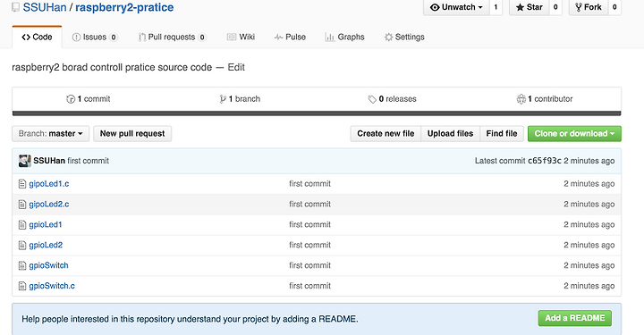
Task: Click Edit next to the repository description
Action: tap(236, 67)
